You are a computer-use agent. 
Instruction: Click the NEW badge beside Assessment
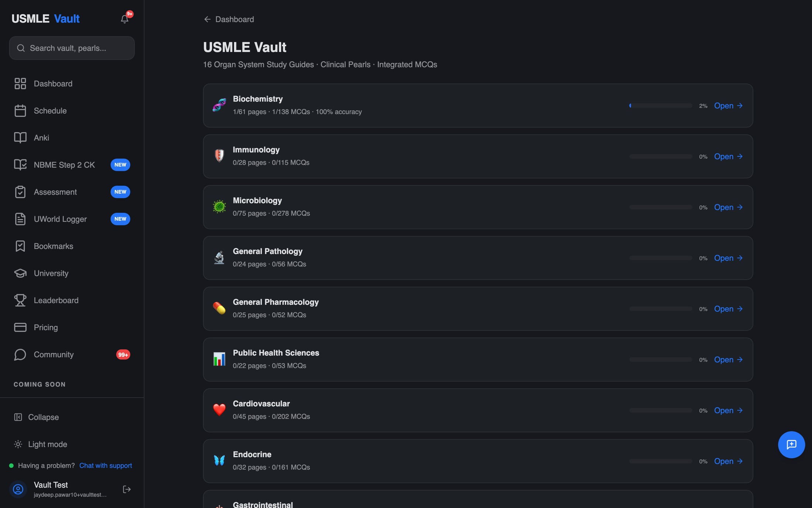pyautogui.click(x=120, y=192)
